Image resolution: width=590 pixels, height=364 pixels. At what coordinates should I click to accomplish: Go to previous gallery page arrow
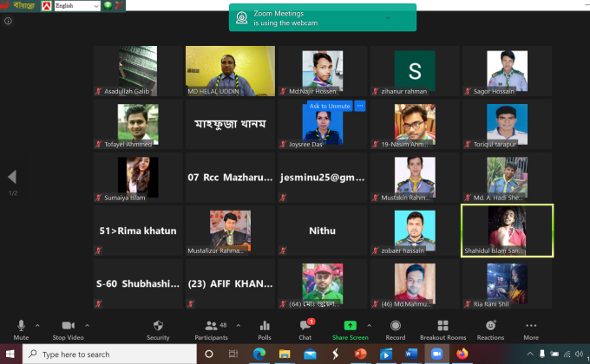(x=12, y=177)
